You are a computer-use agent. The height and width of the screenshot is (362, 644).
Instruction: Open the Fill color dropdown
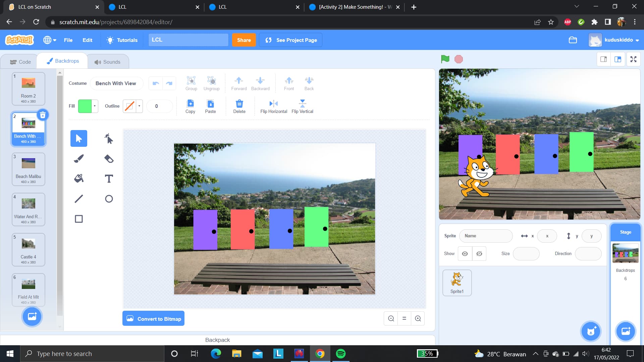[x=95, y=106]
